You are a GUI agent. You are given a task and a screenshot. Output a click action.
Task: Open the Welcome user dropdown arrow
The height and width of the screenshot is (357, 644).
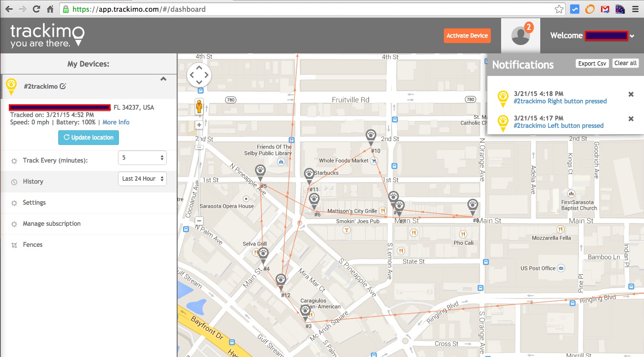coord(632,36)
